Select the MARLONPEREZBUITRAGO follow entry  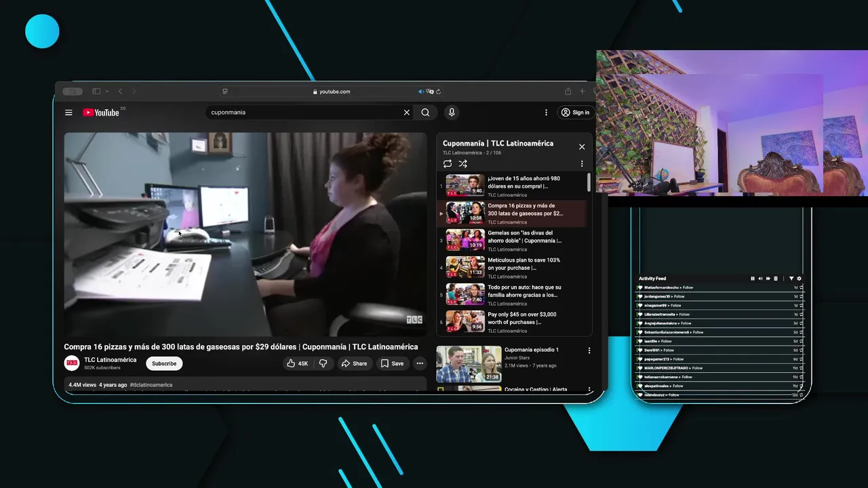(720, 368)
